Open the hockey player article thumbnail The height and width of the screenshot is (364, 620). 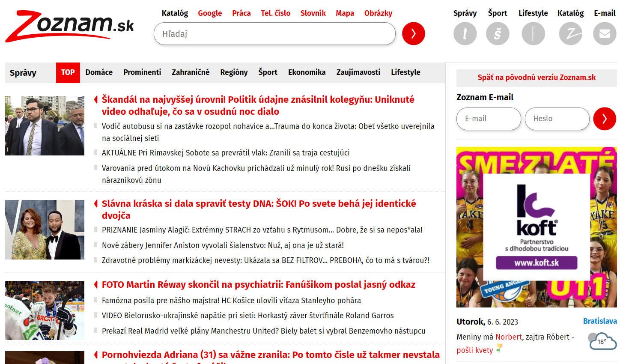45,310
